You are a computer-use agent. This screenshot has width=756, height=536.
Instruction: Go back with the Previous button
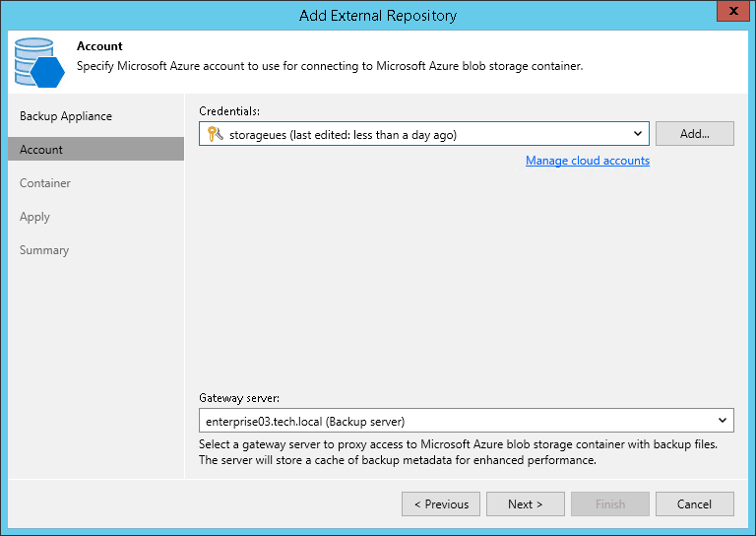point(441,503)
